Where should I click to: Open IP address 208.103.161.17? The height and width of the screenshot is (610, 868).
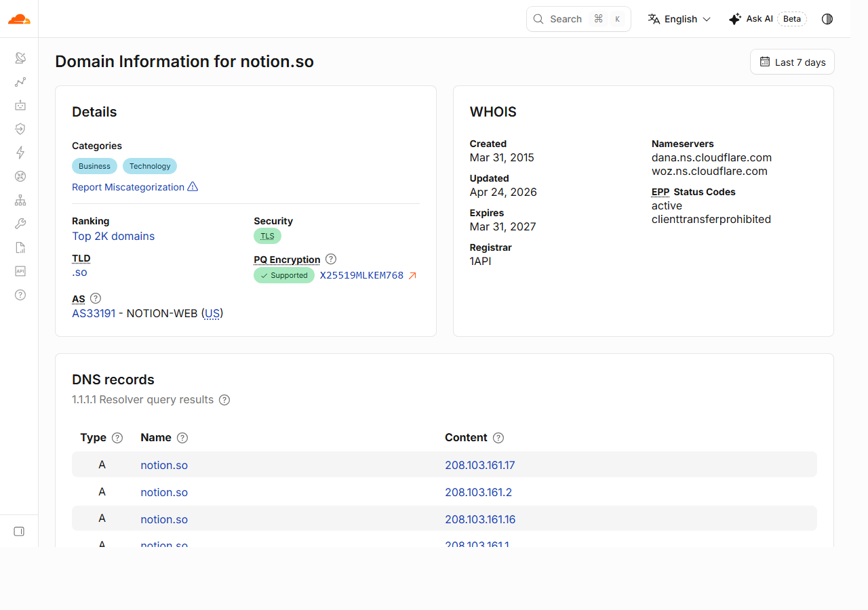tap(480, 465)
